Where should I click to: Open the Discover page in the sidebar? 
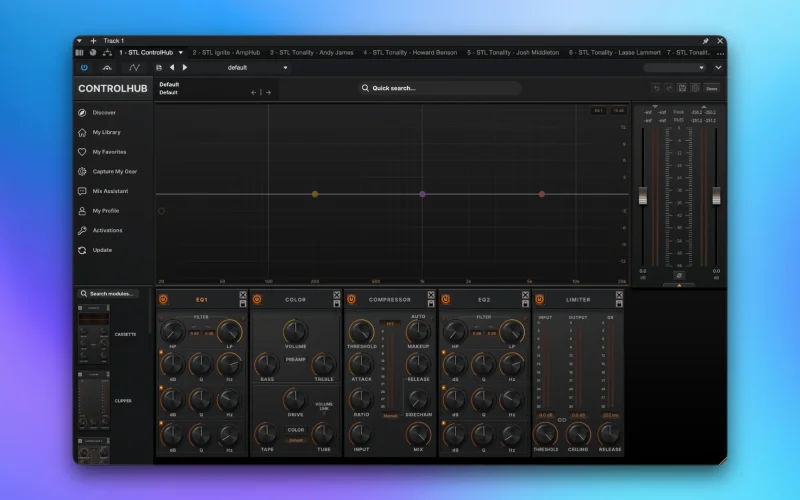[x=97, y=112]
